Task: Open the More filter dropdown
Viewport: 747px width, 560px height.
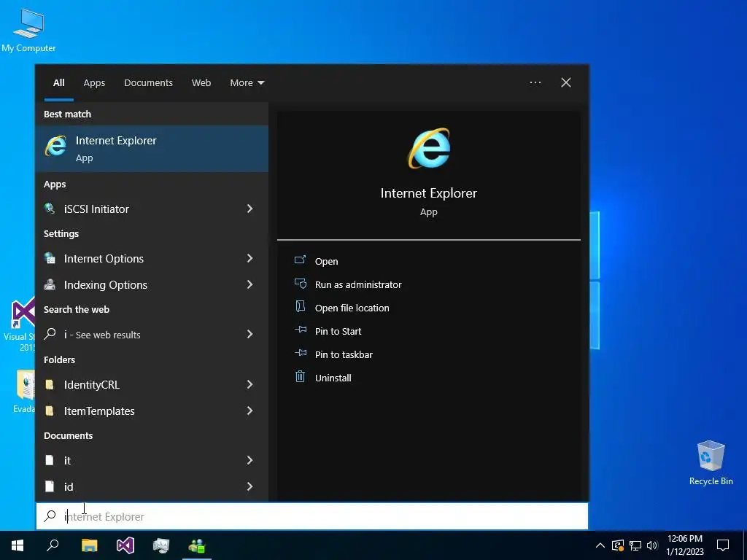Action: [247, 83]
